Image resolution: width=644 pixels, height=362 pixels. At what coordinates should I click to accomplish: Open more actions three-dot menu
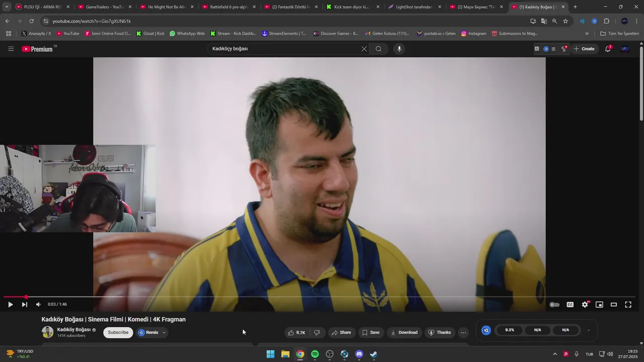coord(463,332)
